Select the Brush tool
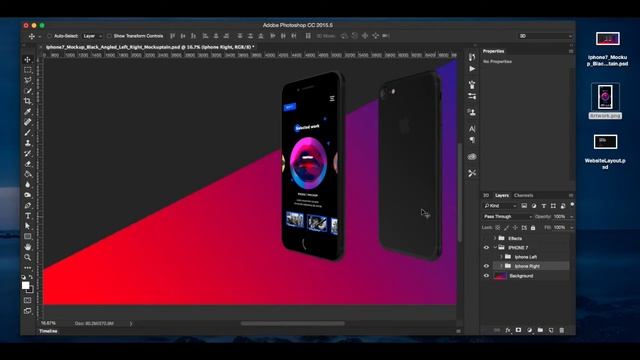640x360 pixels. pyautogui.click(x=28, y=133)
